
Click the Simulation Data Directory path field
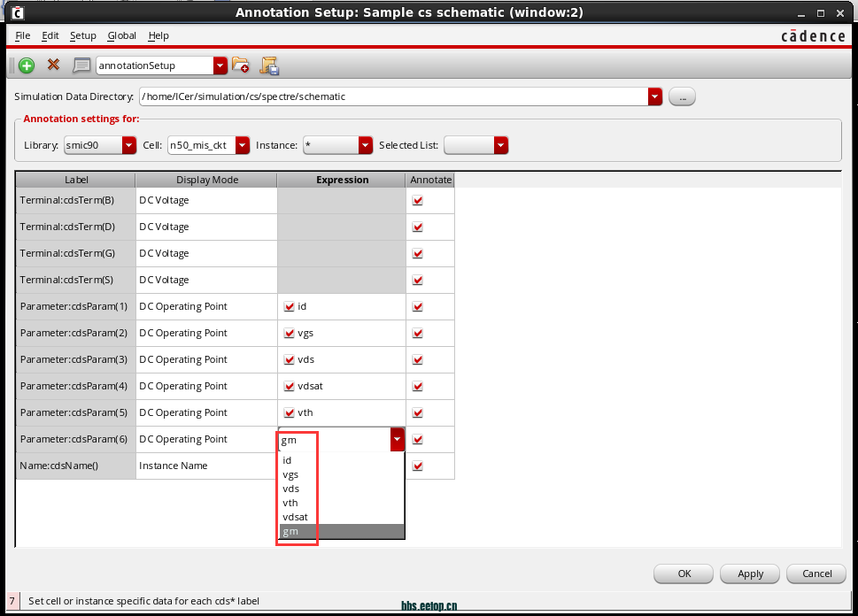point(394,96)
